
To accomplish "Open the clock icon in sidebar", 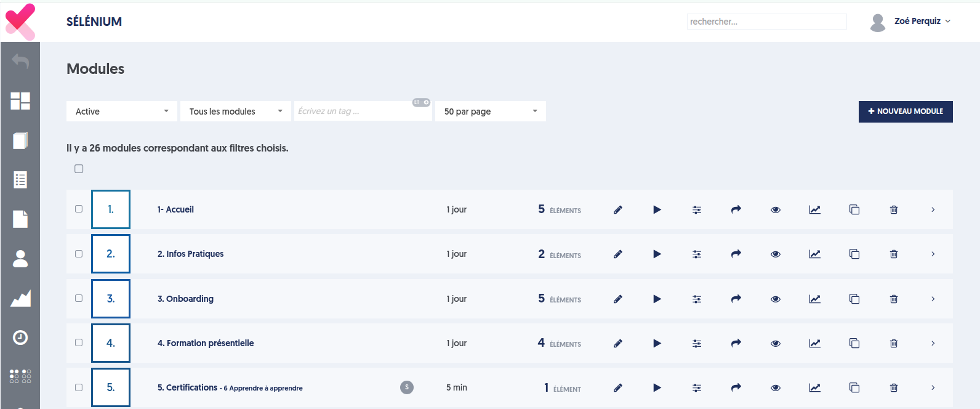I will tap(20, 338).
